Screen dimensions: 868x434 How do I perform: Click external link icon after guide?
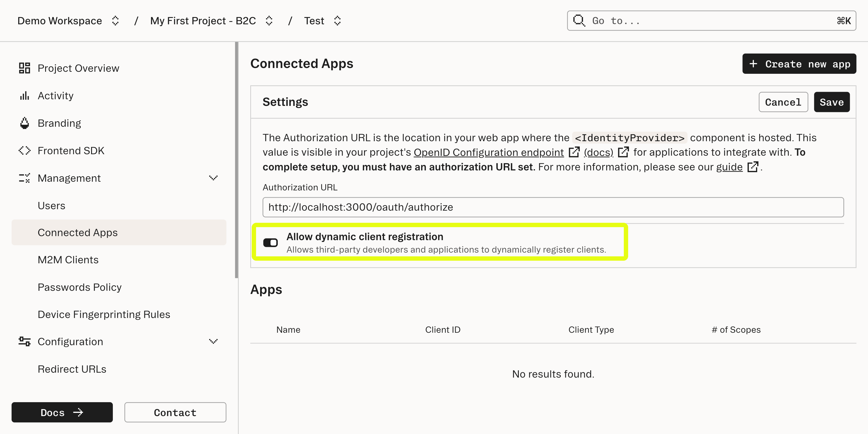click(753, 167)
